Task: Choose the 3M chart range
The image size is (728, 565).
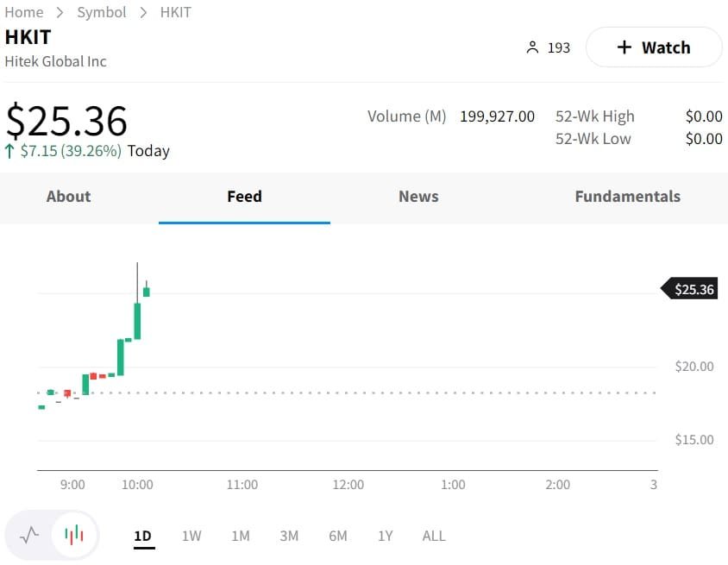Action: (x=289, y=536)
